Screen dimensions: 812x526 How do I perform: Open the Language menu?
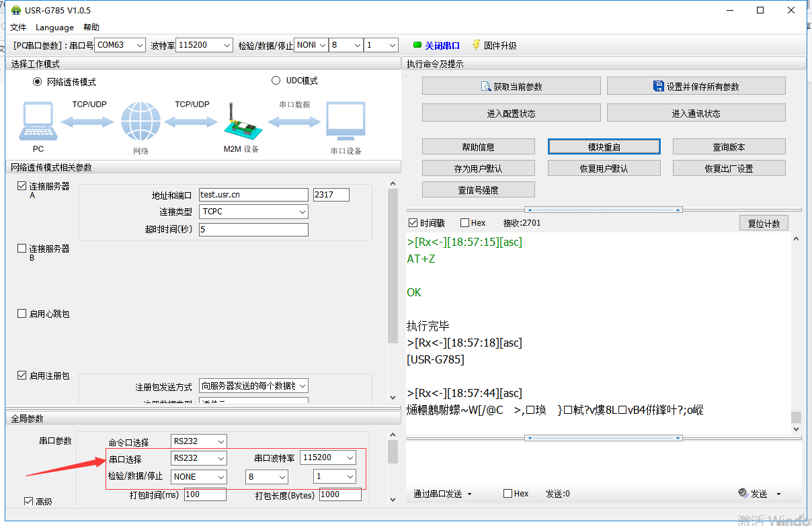pos(54,28)
